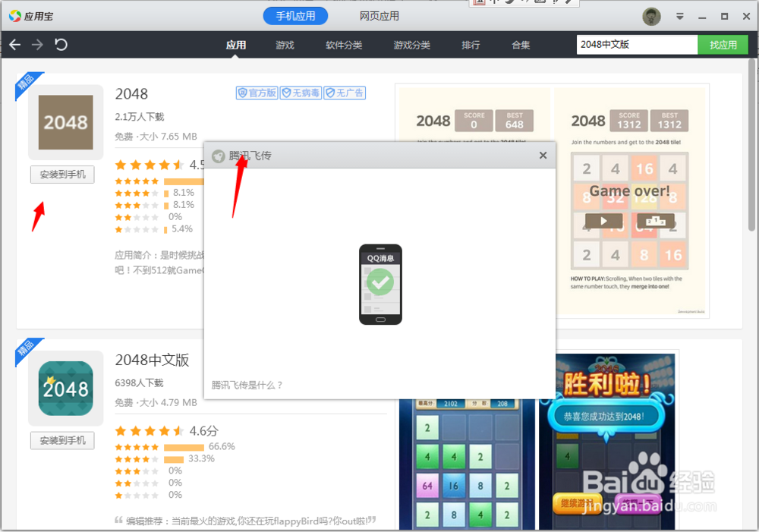Viewport: 759px width, 532px height.
Task: Click the refresh icon
Action: [61, 45]
